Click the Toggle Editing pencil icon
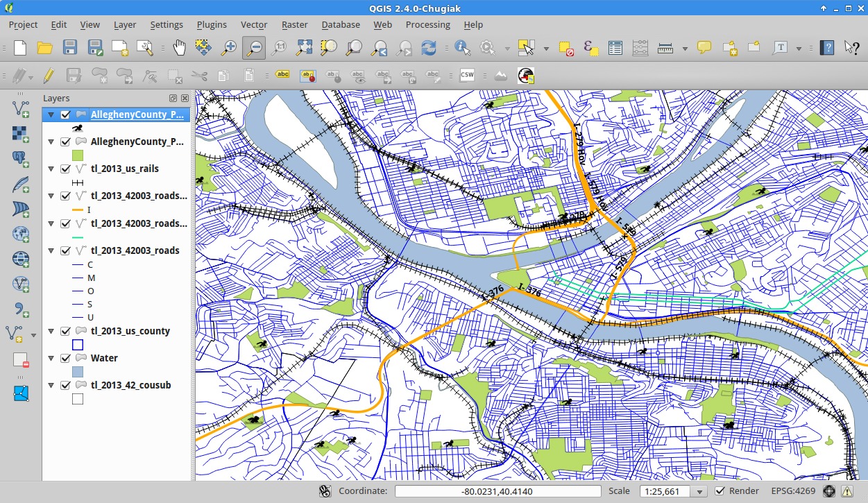The image size is (868, 503). 49,75
